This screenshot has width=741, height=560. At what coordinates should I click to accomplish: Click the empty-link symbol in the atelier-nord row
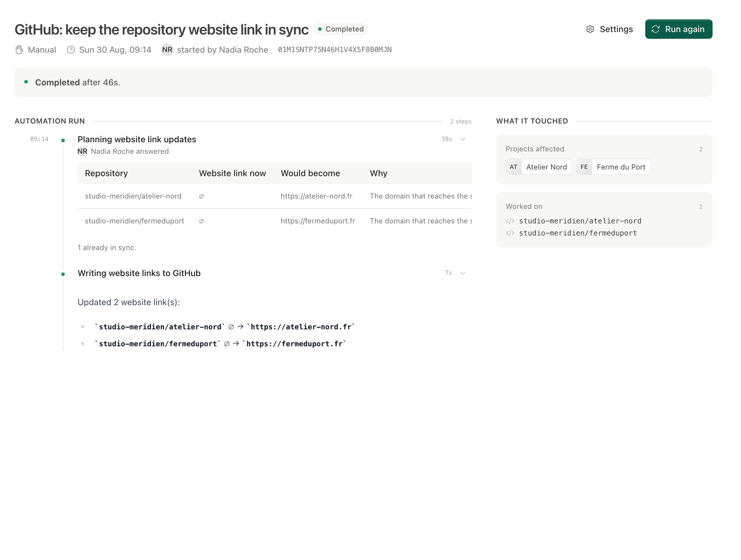(x=201, y=196)
